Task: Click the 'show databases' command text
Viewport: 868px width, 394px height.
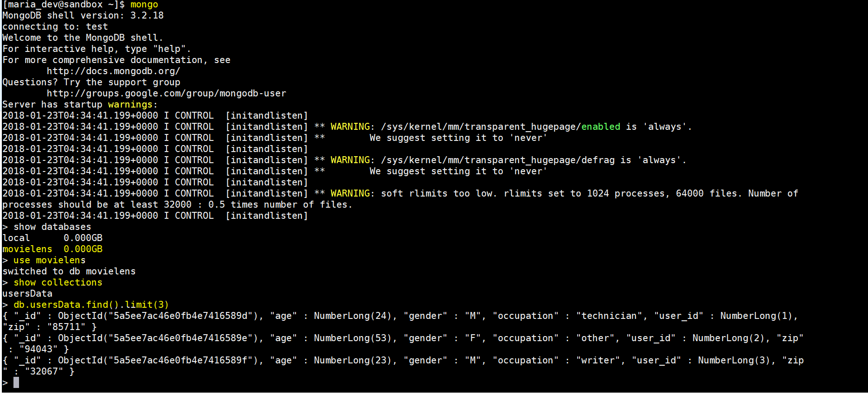Action: tap(52, 227)
